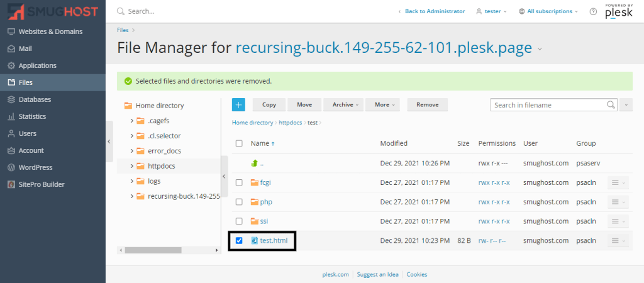Open the fcgi row actions menu

[618, 183]
